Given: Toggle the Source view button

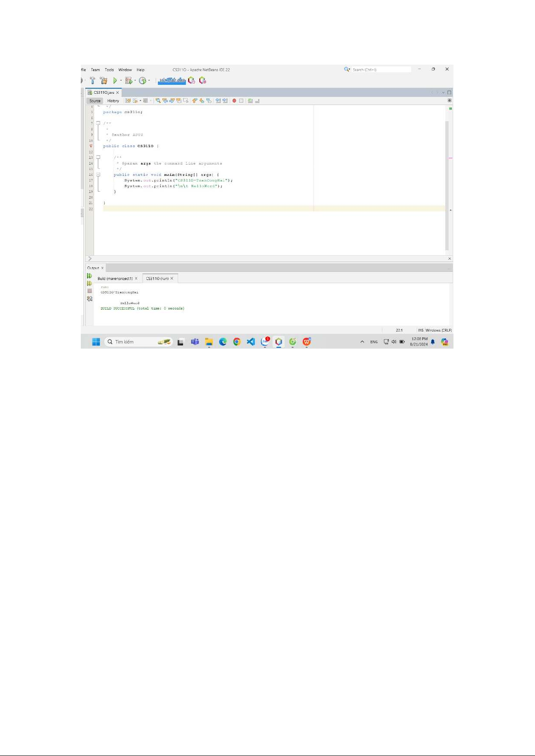Looking at the screenshot, I should click(95, 101).
